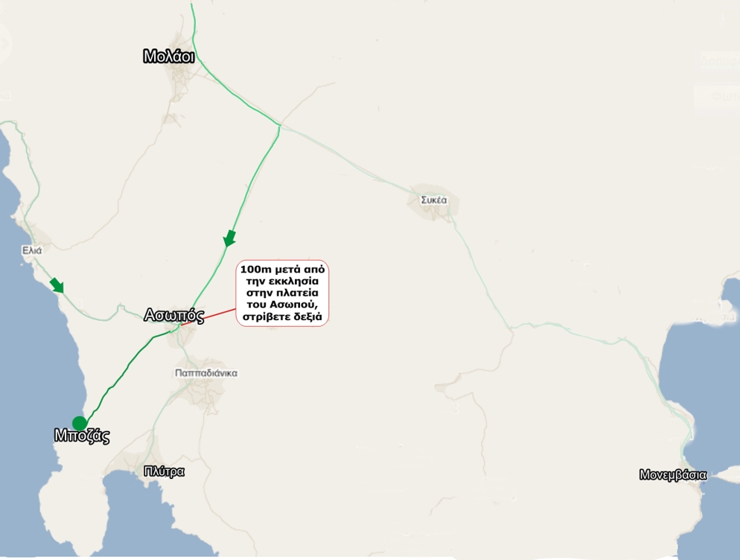Click the faded map button at the left edge
740x560 pixels.
click(x=4, y=42)
